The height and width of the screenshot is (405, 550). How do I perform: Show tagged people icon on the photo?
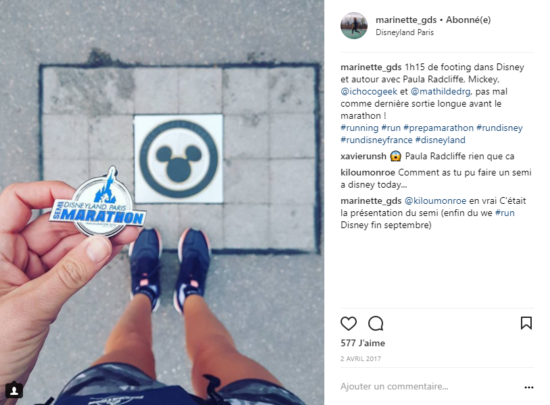(x=14, y=390)
